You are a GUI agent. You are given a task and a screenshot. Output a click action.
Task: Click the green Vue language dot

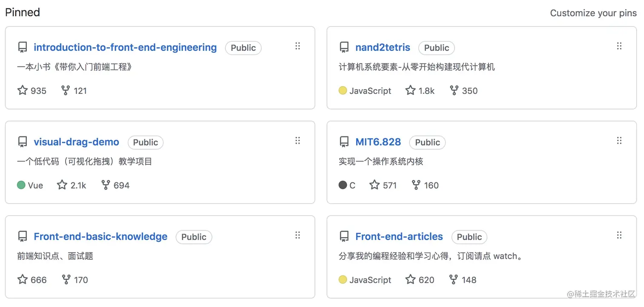point(21,185)
